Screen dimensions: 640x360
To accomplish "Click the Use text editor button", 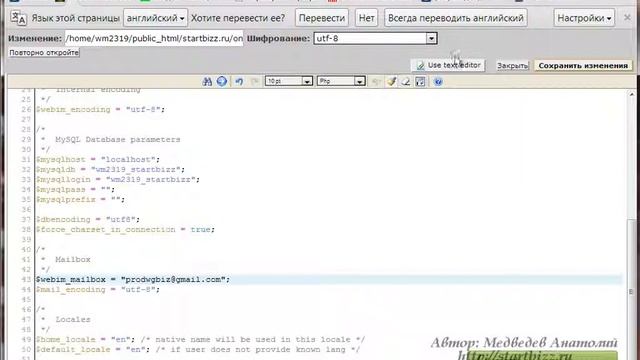I will [448, 65].
